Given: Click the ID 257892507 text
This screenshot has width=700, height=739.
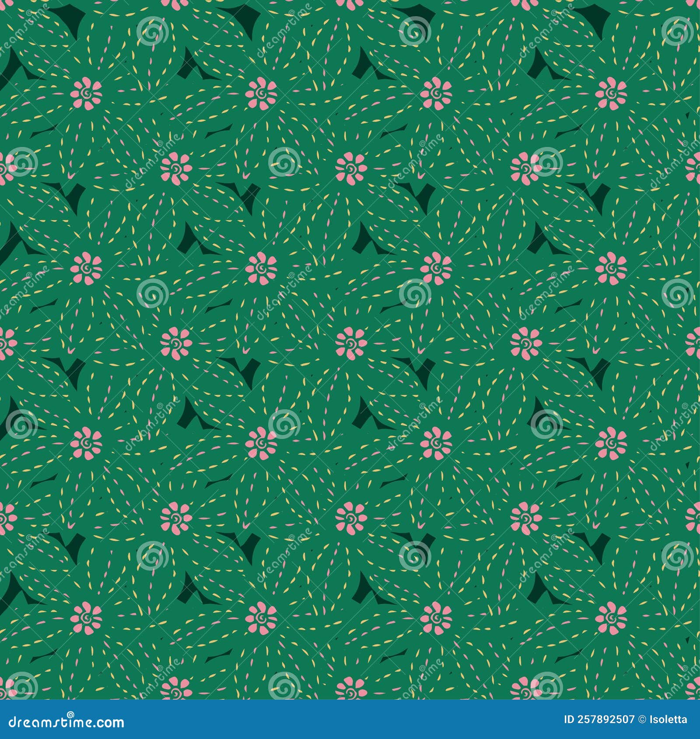Looking at the screenshot, I should point(599,719).
